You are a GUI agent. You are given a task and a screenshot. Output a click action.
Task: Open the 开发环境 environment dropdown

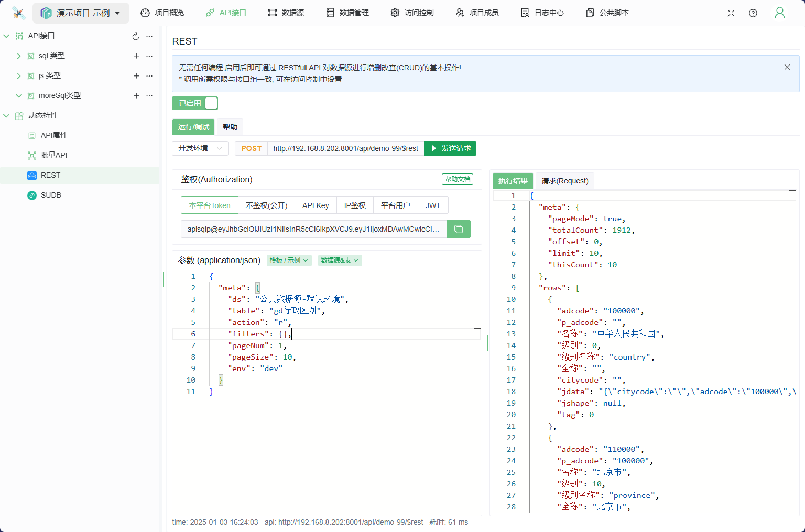click(x=200, y=148)
